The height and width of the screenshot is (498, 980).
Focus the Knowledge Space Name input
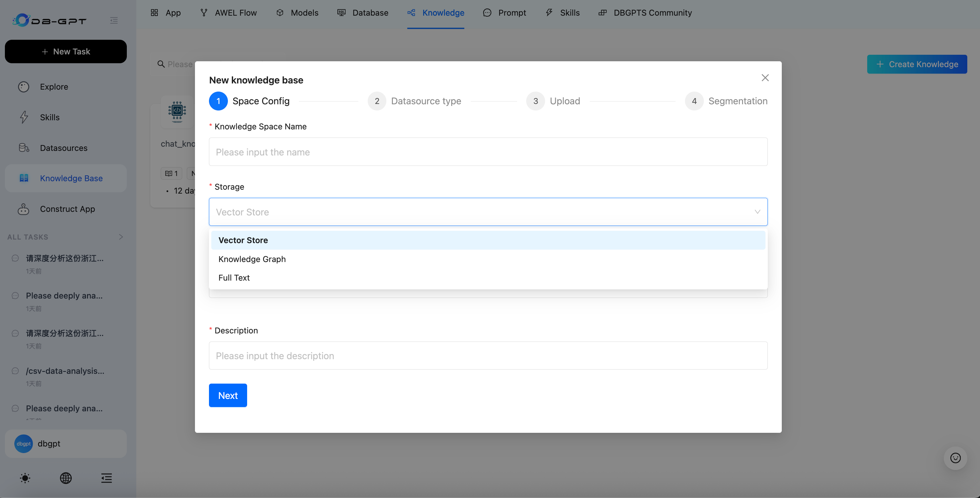488,152
